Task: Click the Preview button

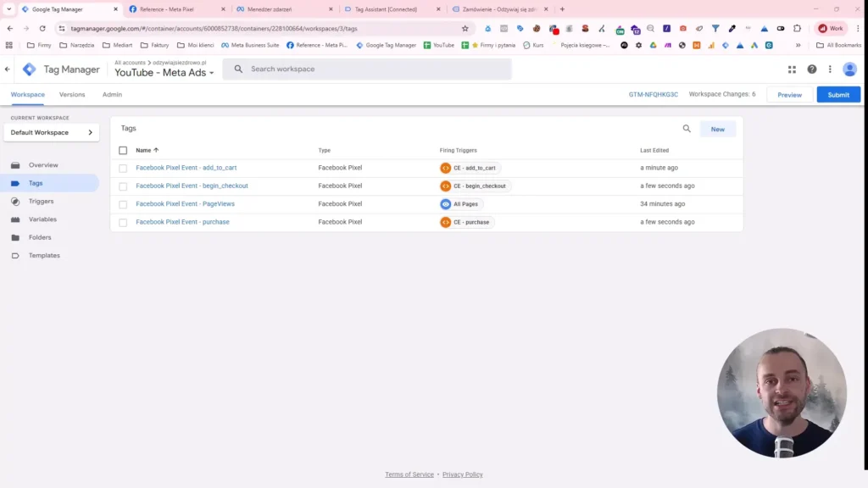Action: [x=789, y=95]
